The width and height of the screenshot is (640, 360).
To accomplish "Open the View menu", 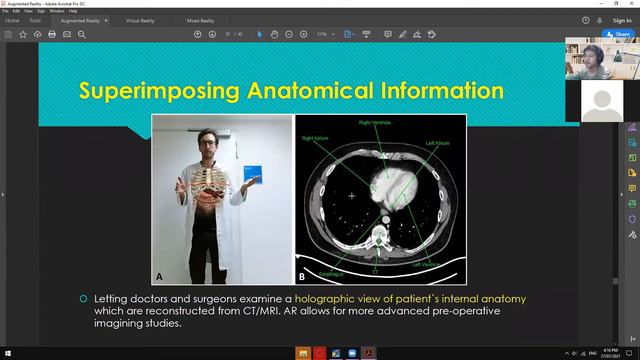I will (x=28, y=11).
